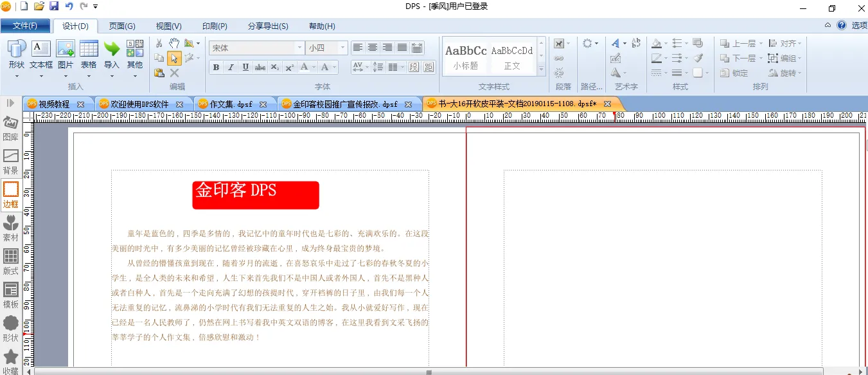Expand the 对齐 align dropdown

pos(800,44)
